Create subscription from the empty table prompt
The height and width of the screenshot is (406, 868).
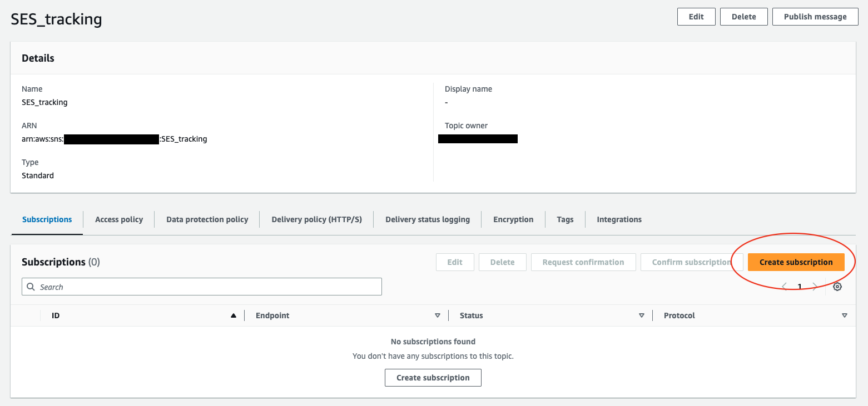(433, 377)
